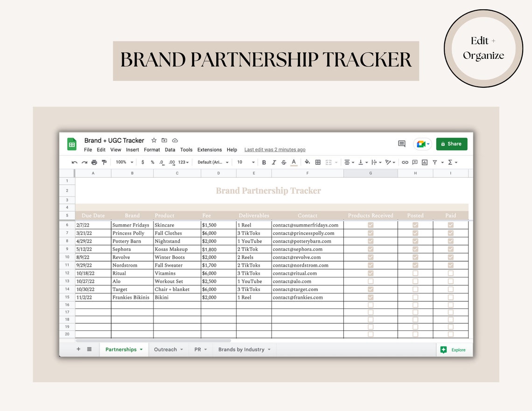This screenshot has width=532, height=411.
Task: Uncheck the Posted checkbox for Ritual
Action: pyautogui.click(x=415, y=273)
